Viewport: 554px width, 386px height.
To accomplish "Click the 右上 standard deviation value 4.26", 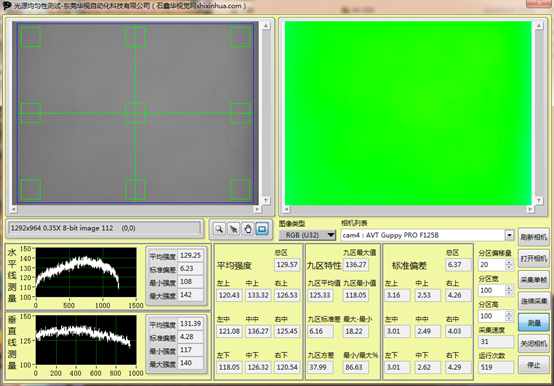I will tap(458, 295).
